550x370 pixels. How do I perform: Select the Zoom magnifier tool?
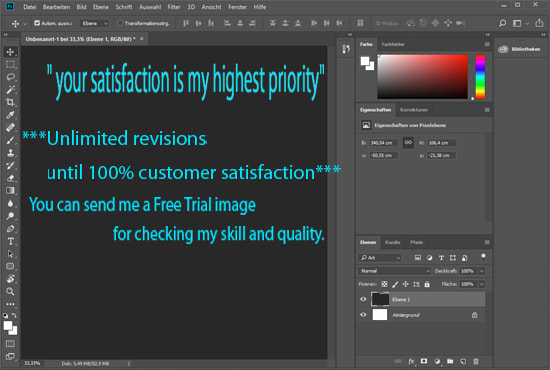click(x=10, y=291)
